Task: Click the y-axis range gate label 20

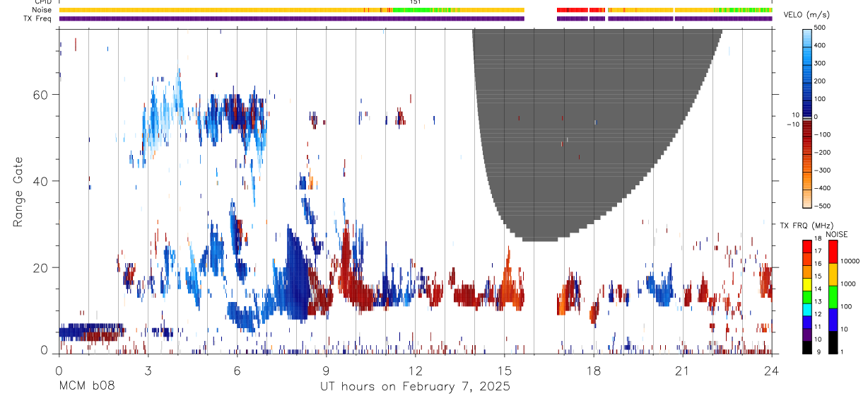Action: click(42, 268)
